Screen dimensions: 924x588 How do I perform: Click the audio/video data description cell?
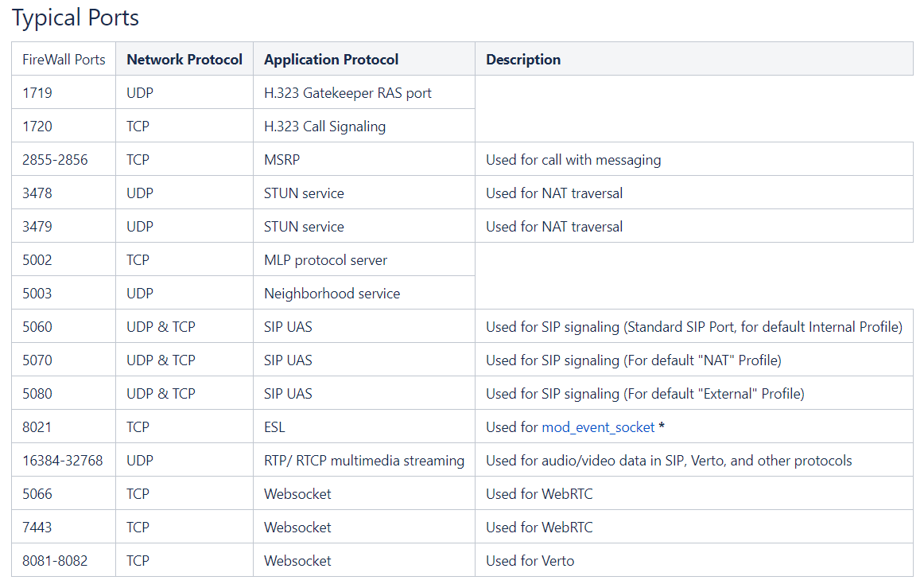click(694, 460)
